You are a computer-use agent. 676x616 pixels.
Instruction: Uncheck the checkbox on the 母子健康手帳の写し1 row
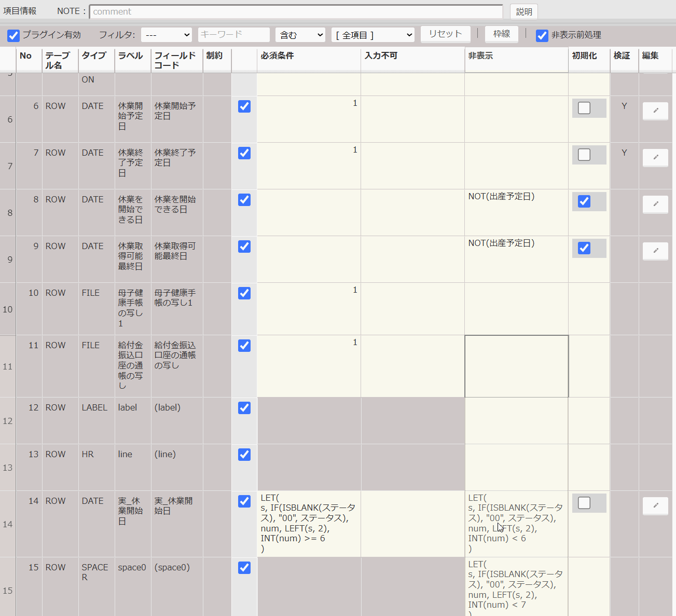(x=244, y=293)
